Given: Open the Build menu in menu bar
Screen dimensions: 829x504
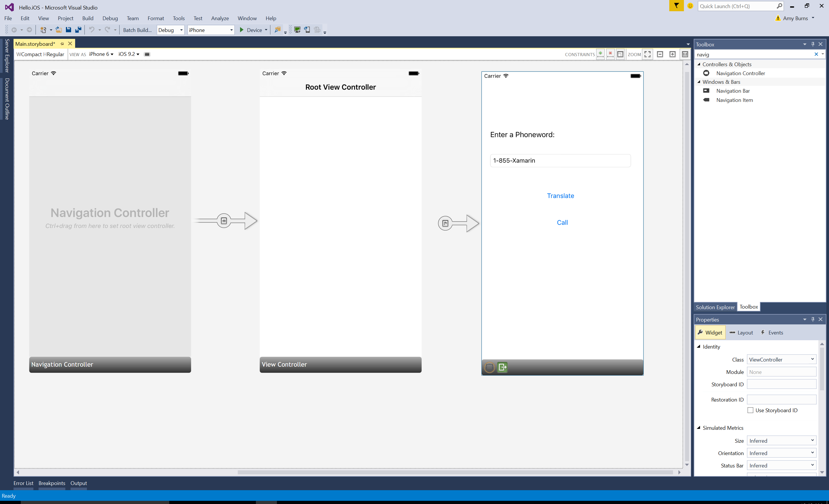Looking at the screenshot, I should [87, 18].
